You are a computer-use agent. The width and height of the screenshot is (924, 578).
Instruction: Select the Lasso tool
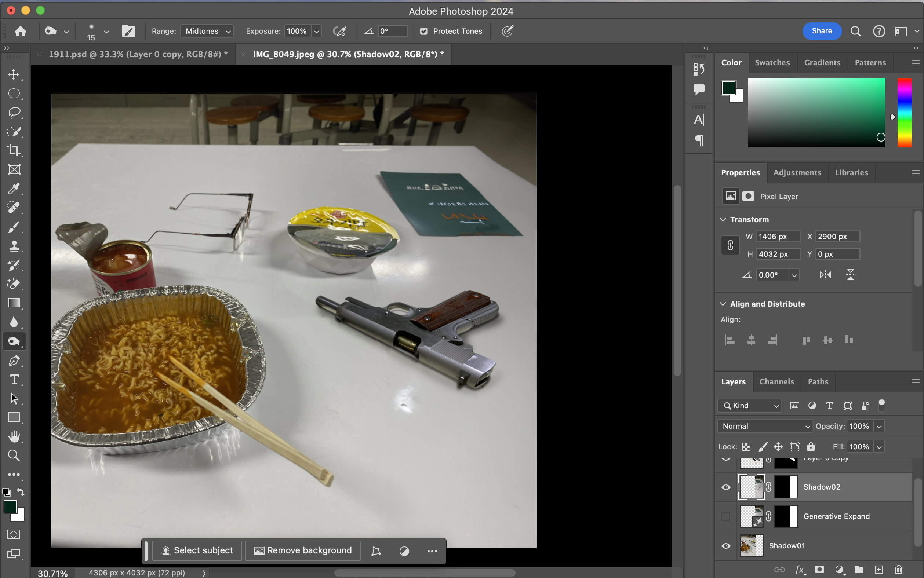click(x=14, y=112)
